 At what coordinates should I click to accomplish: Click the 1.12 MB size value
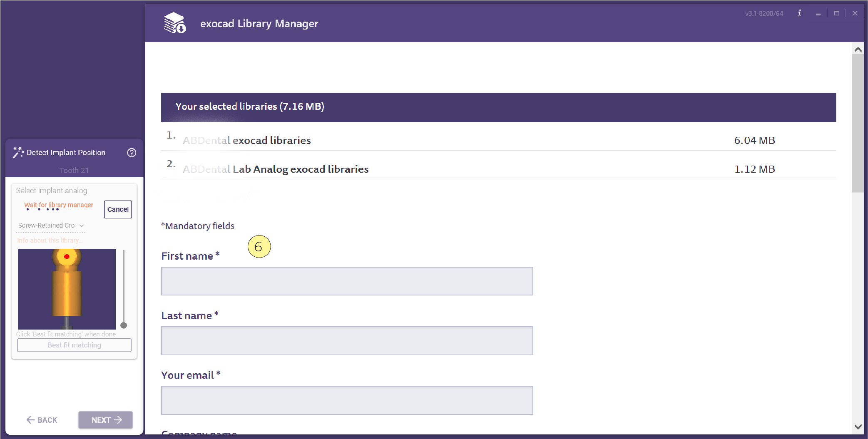(x=754, y=169)
